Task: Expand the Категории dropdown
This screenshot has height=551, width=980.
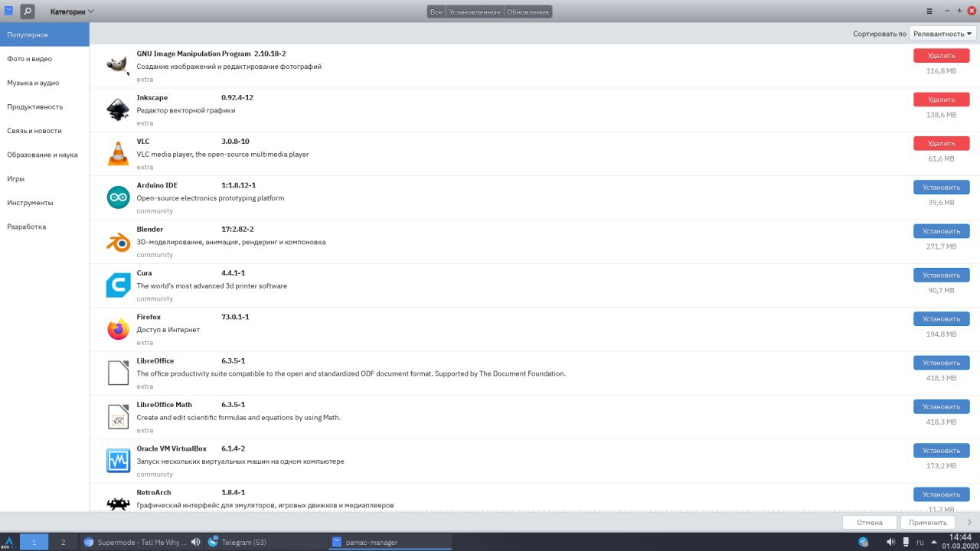Action: click(72, 11)
